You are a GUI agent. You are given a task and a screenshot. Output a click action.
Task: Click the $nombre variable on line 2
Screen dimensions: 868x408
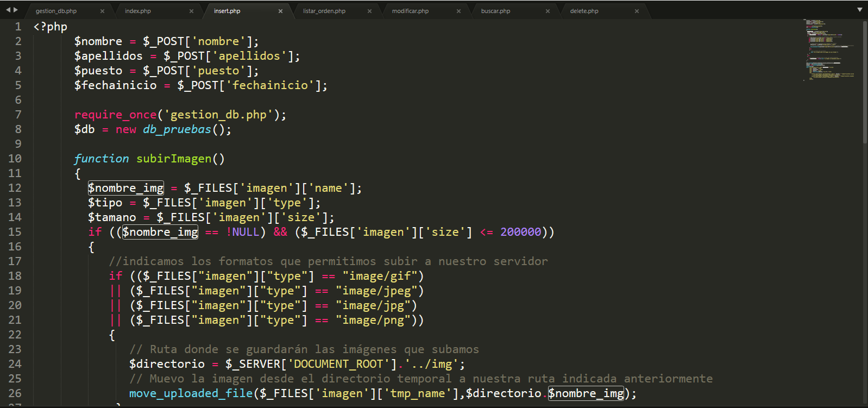(98, 41)
